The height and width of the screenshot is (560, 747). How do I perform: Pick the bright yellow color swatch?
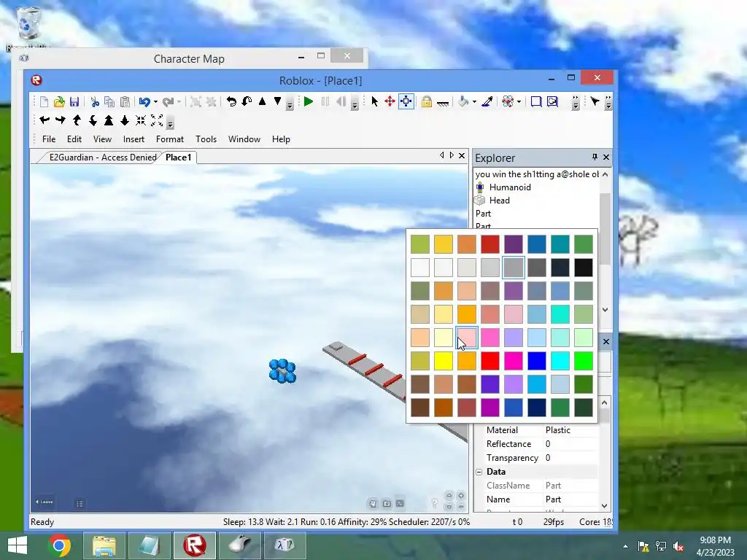443,361
